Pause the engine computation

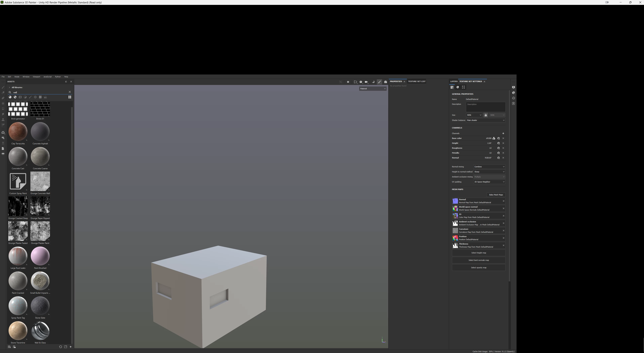click(348, 82)
